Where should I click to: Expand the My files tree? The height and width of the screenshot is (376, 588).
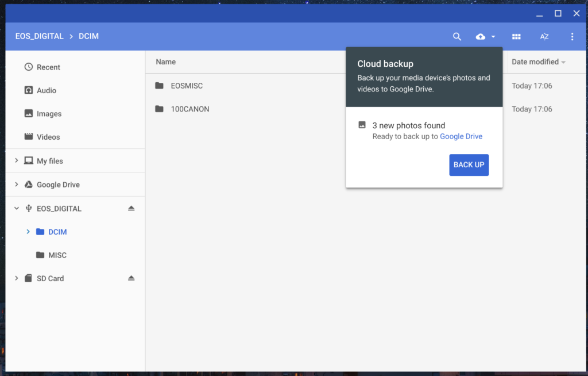pyautogui.click(x=17, y=160)
